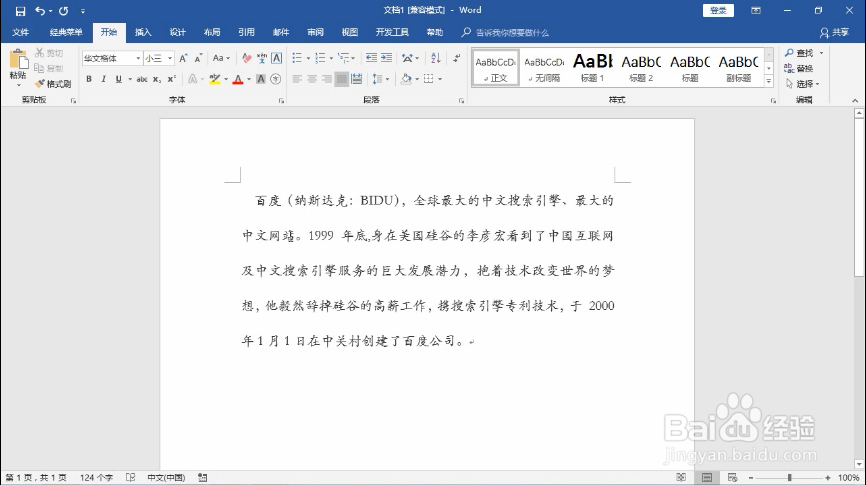Click the Replace (替换) button
Image resolution: width=866 pixels, height=485 pixels.
click(x=799, y=68)
